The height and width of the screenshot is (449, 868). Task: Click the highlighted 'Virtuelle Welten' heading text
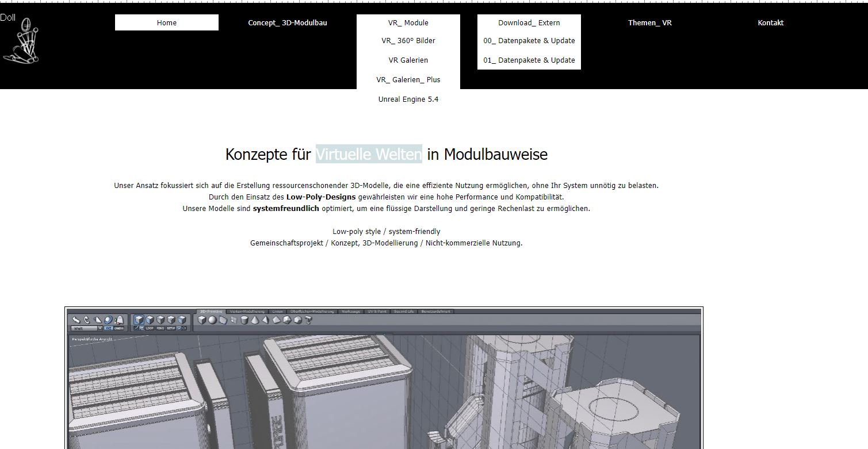click(369, 154)
